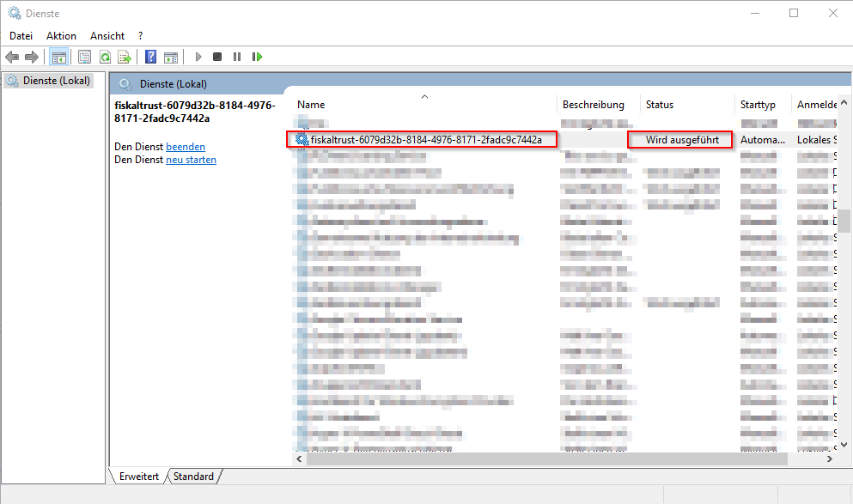Click the 'beenden' link to stop service
Screen dimensions: 853x504
186,147
